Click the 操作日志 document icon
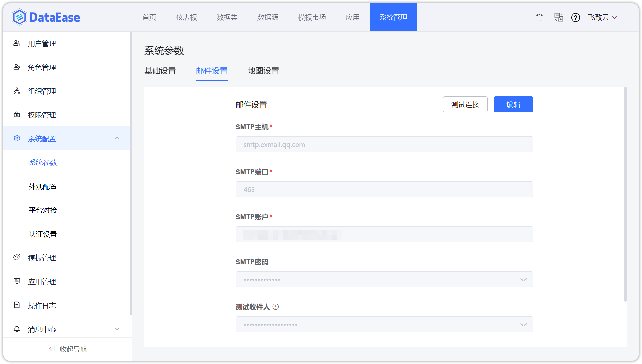The height and width of the screenshot is (364, 642). (17, 305)
